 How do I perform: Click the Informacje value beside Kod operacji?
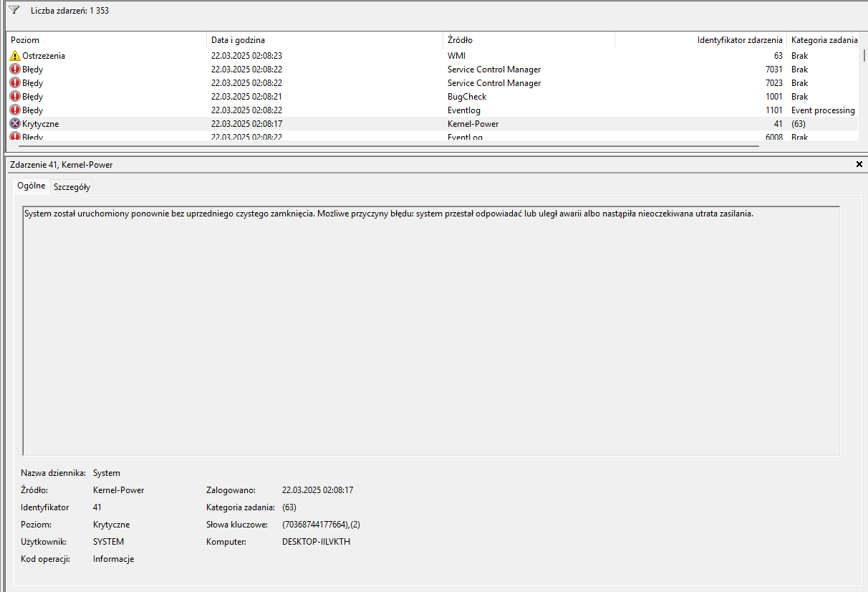[x=113, y=559]
